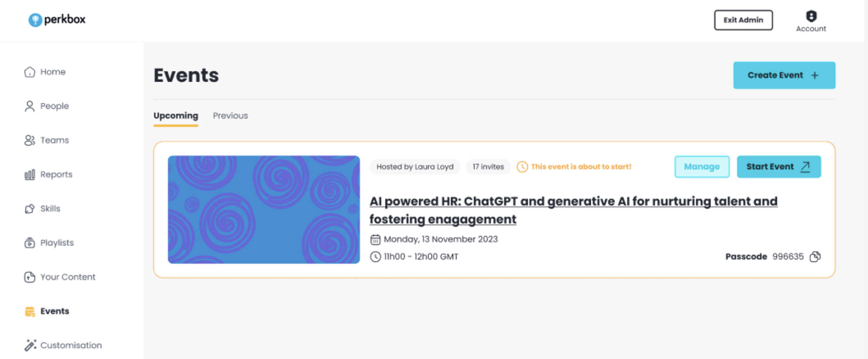The image size is (868, 359).
Task: Click the Your Content icon
Action: coord(30,277)
